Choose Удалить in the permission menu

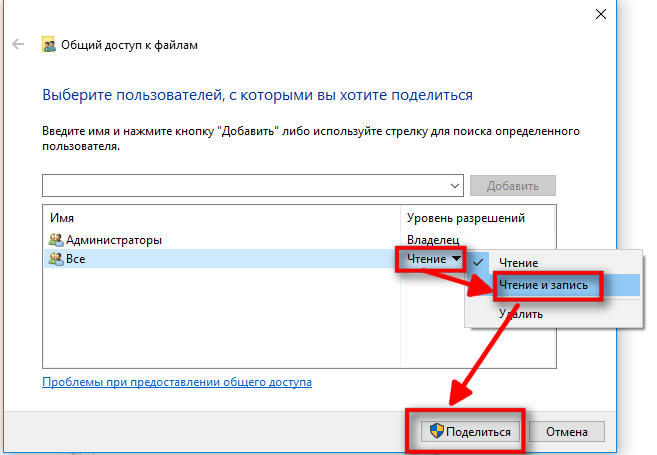point(521,314)
